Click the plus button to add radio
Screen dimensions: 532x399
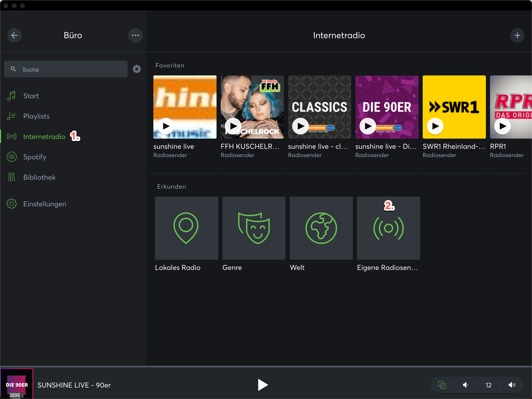[517, 35]
